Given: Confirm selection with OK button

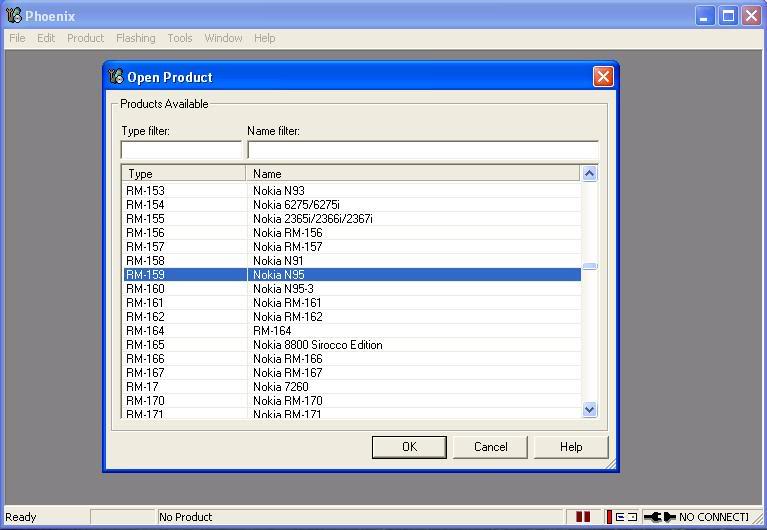Looking at the screenshot, I should [x=409, y=447].
